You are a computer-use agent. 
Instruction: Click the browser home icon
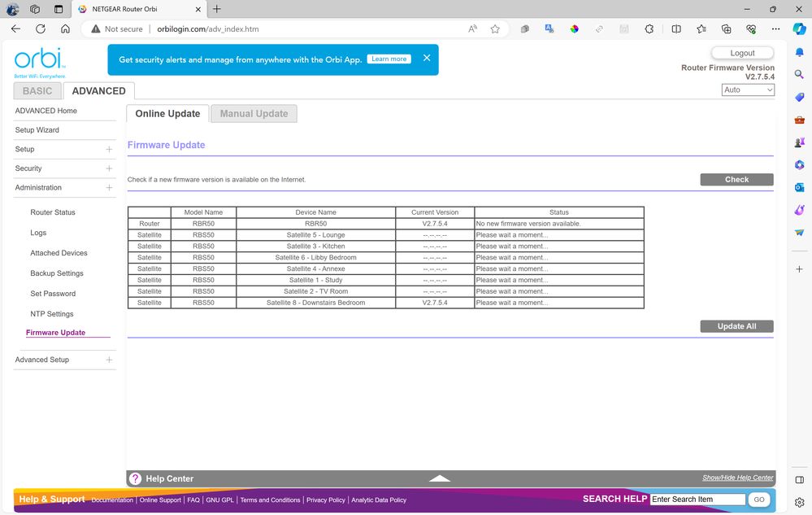[65, 28]
